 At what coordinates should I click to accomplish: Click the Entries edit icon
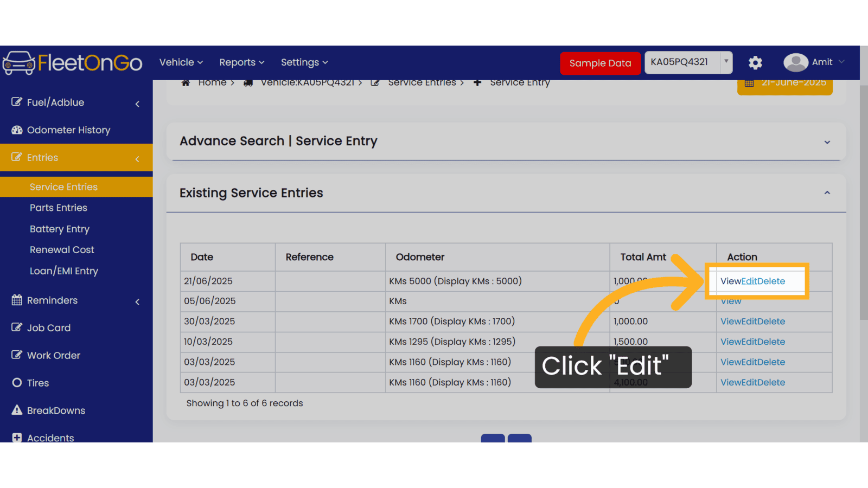(x=17, y=157)
